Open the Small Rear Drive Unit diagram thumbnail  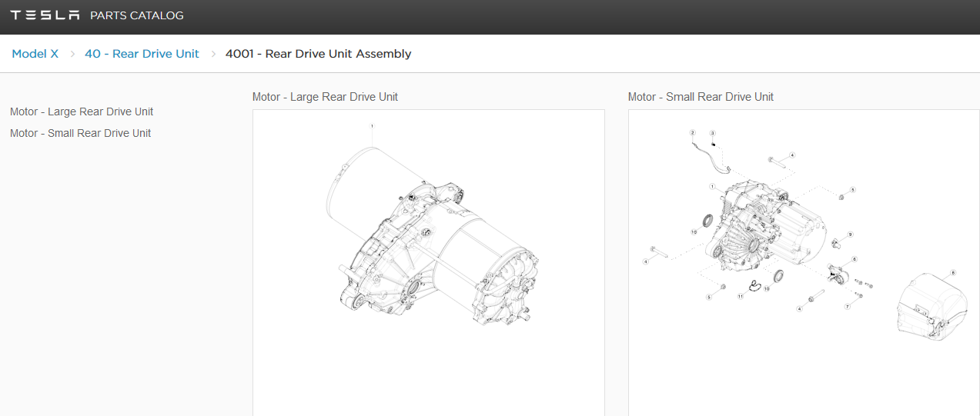(804, 262)
